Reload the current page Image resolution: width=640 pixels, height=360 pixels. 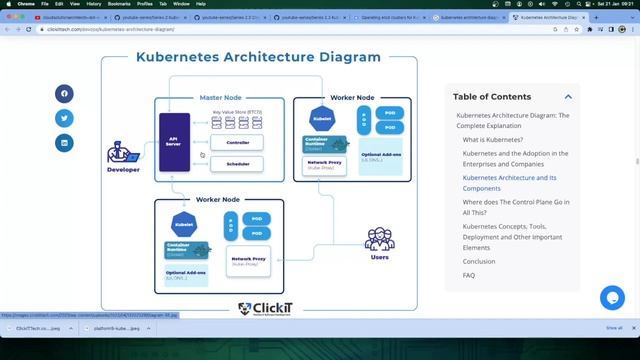click(29, 29)
